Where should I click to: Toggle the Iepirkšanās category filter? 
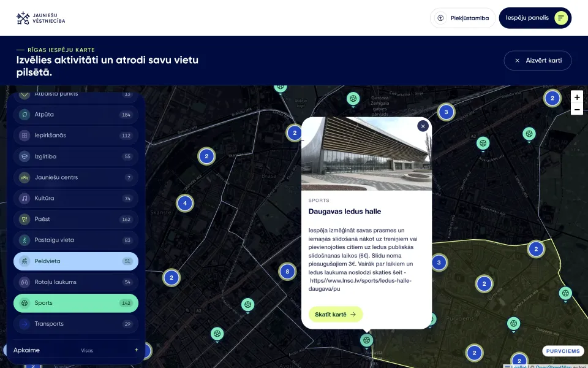tap(76, 136)
